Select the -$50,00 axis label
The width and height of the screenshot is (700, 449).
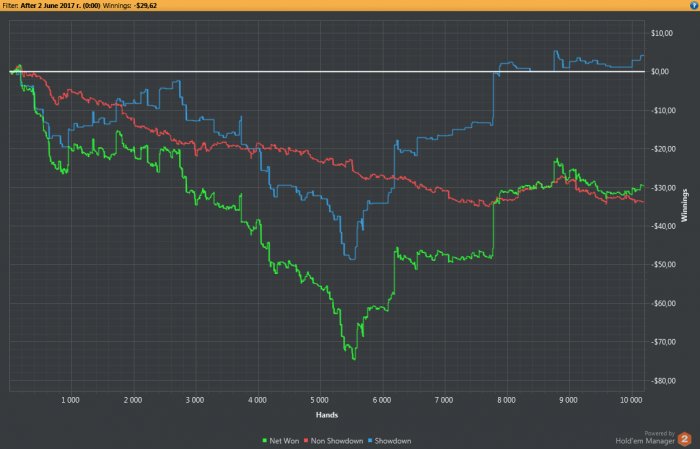(661, 265)
